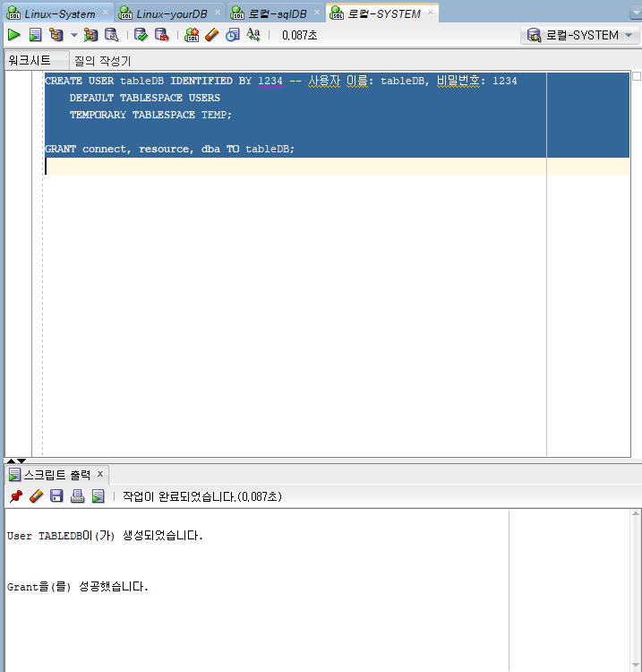The height and width of the screenshot is (672, 642).
Task: Clear the worksheet with the eraser icon
Action: 211,35
